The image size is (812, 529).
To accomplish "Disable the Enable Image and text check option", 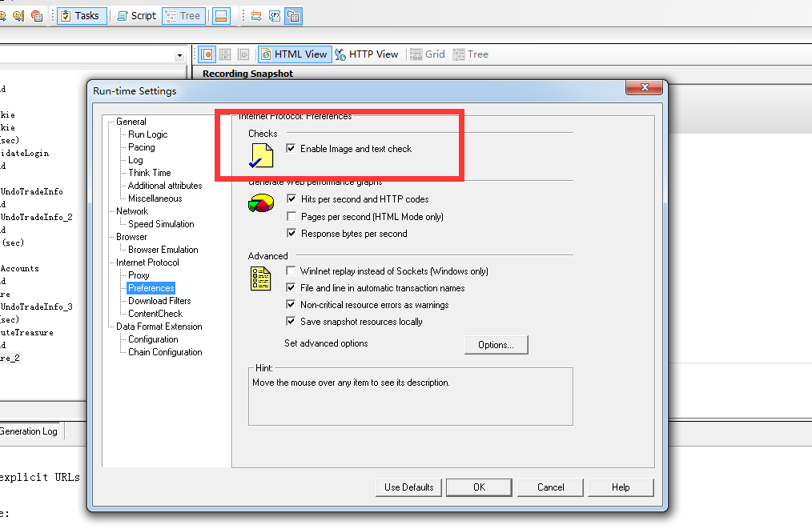I will (x=291, y=148).
